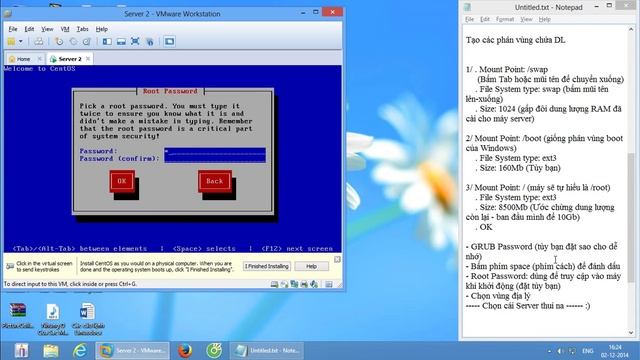Select the MP3 audio file desktop icon
Viewport: 640px width, 360px height.
tap(53, 319)
